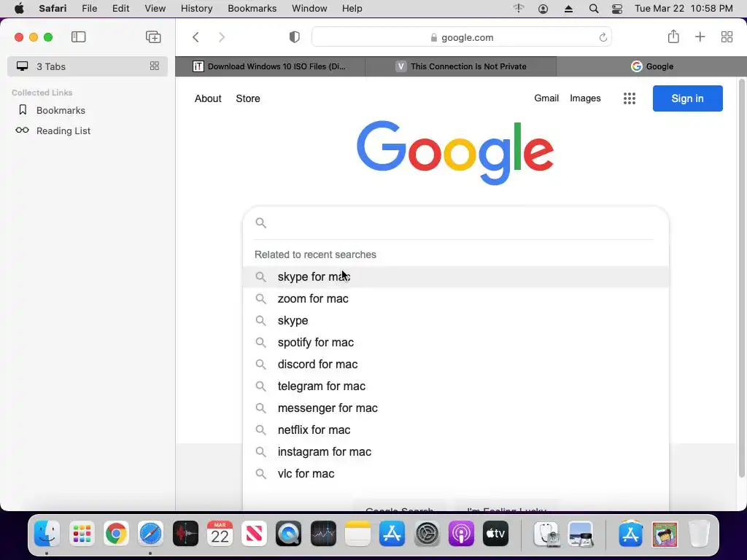Click the google.com address bar
Viewport: 747px width, 560px height.
coord(462,37)
